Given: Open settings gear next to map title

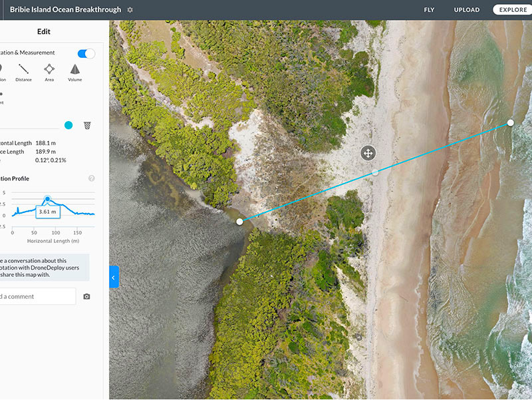Looking at the screenshot, I should (x=130, y=10).
